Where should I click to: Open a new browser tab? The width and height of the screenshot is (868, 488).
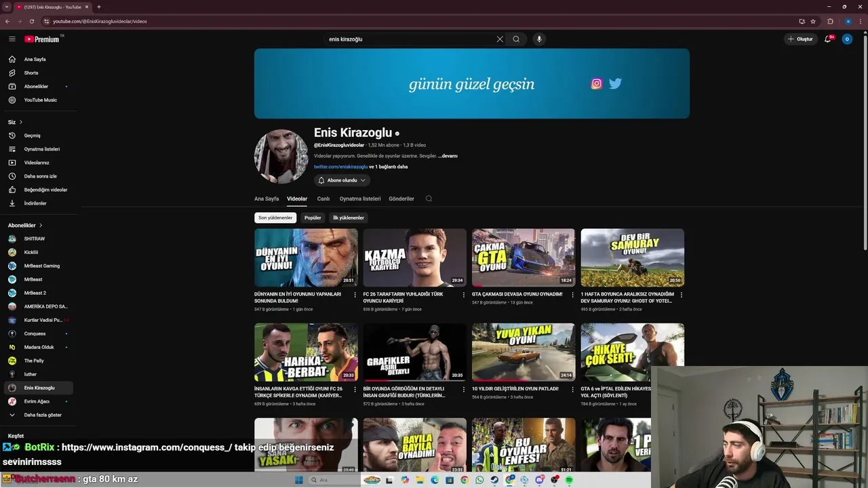99,7
